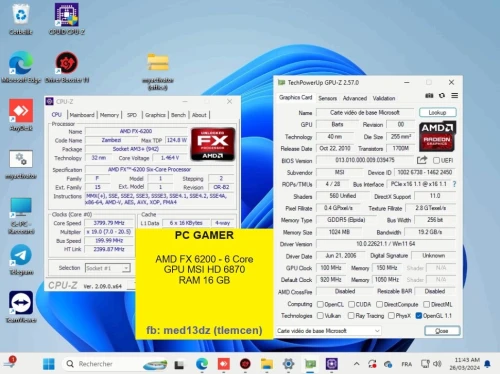Screen dimensions: 500x374
Task: Open the Windows Start menu
Action: [49, 364]
